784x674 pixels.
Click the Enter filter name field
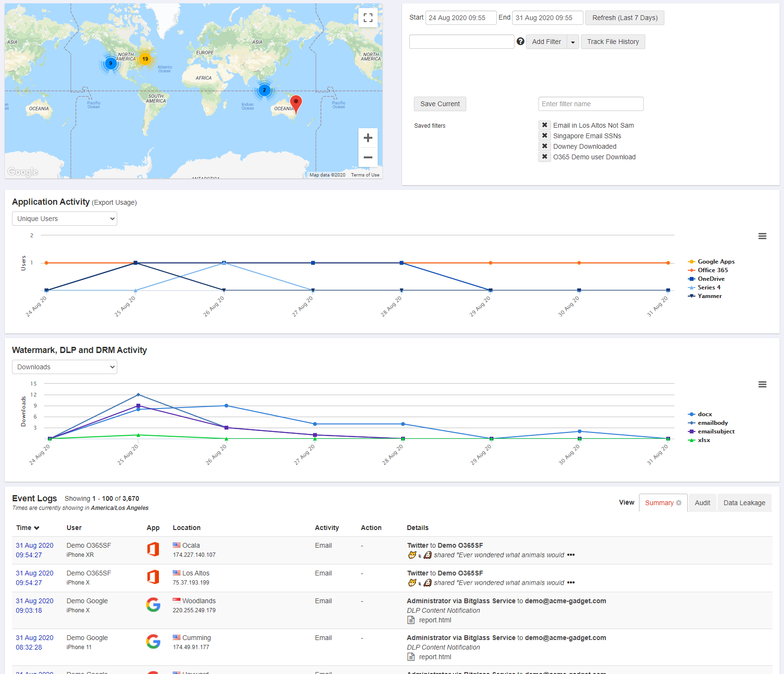tap(591, 104)
